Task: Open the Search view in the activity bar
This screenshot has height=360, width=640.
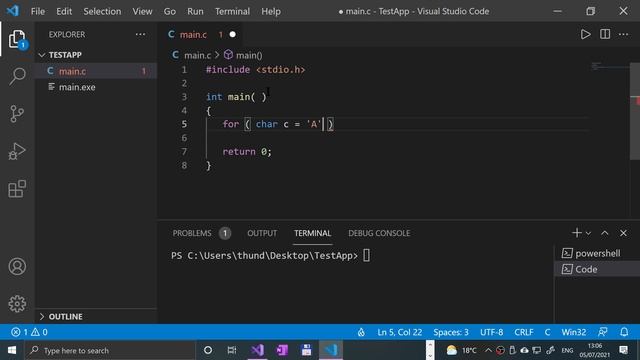Action: pos(17,76)
